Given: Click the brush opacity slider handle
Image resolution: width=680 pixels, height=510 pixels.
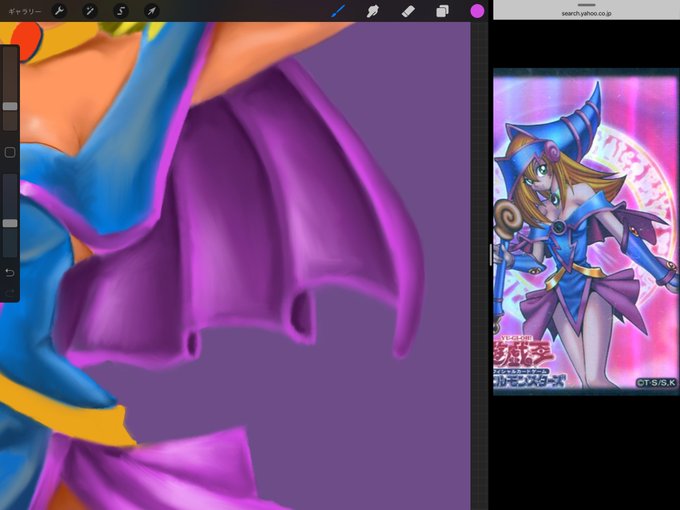Looking at the screenshot, I should click(x=10, y=223).
